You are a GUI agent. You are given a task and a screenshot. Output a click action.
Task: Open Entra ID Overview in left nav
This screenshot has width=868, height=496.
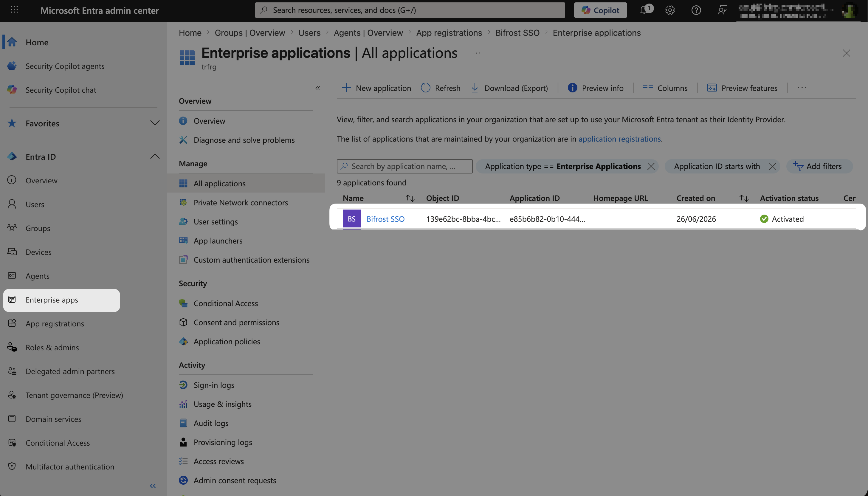[41, 181]
